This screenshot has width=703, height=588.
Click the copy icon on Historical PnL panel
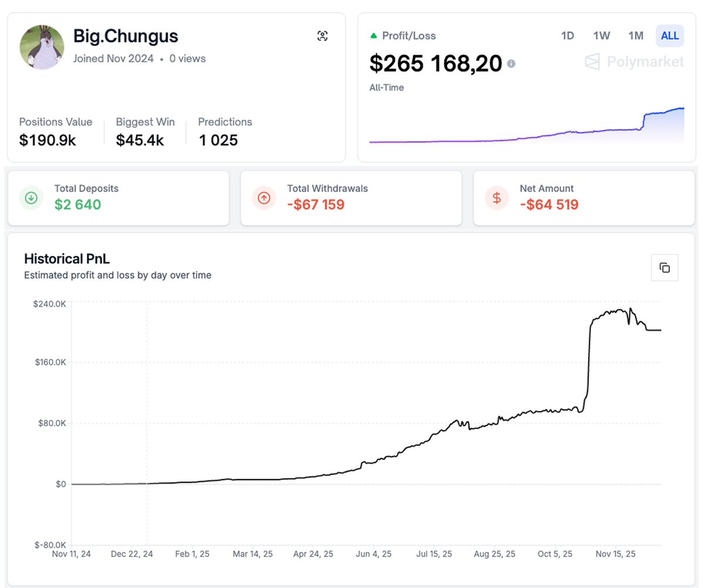(x=664, y=267)
